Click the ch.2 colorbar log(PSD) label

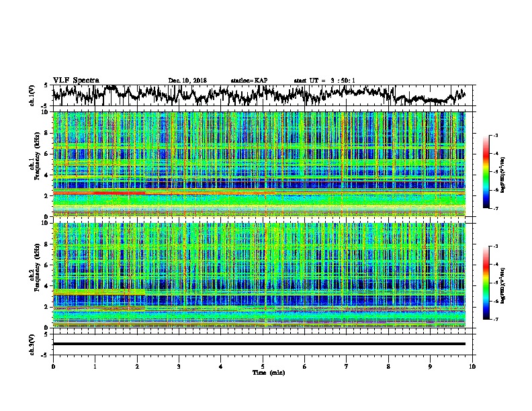503,285
